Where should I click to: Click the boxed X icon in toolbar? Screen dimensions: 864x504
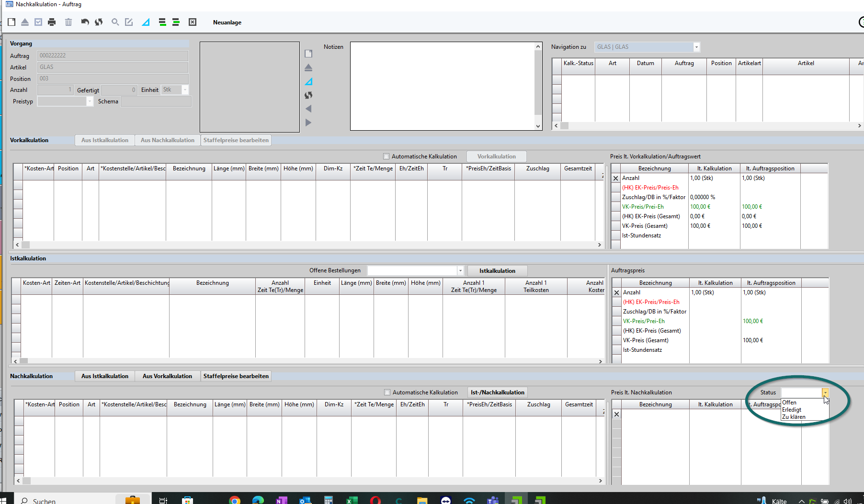[x=193, y=22]
